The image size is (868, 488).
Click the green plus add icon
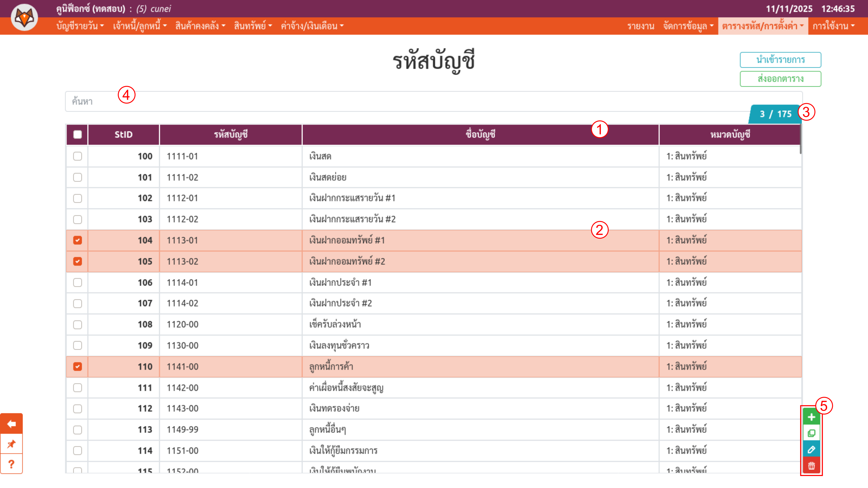click(811, 417)
